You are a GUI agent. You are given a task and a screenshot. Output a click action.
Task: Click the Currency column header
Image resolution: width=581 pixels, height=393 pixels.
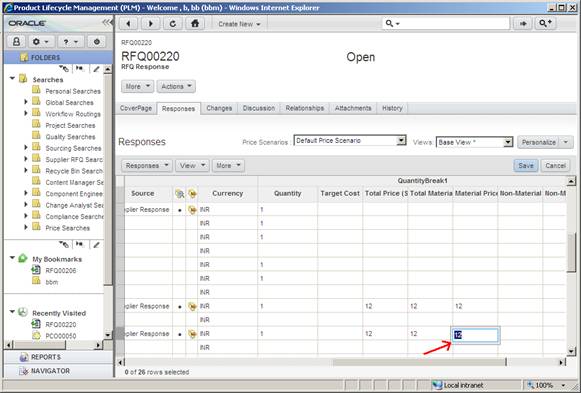click(228, 193)
